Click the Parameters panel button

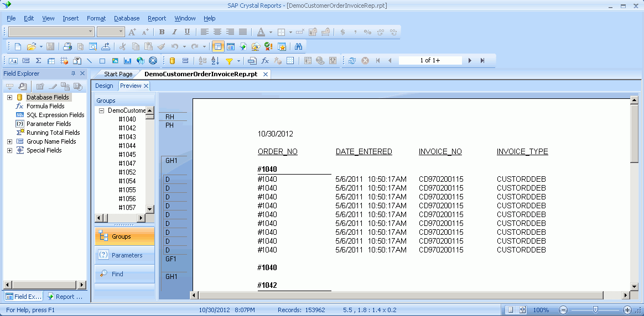pyautogui.click(x=124, y=255)
